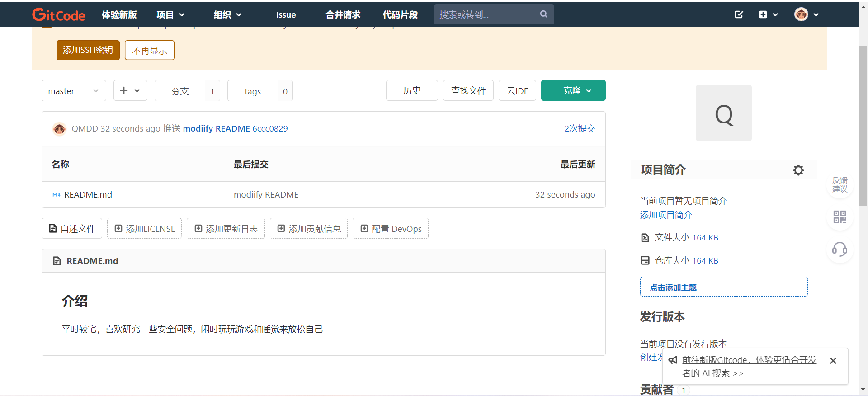Click the file size icon
The width and height of the screenshot is (868, 396).
pyautogui.click(x=645, y=238)
